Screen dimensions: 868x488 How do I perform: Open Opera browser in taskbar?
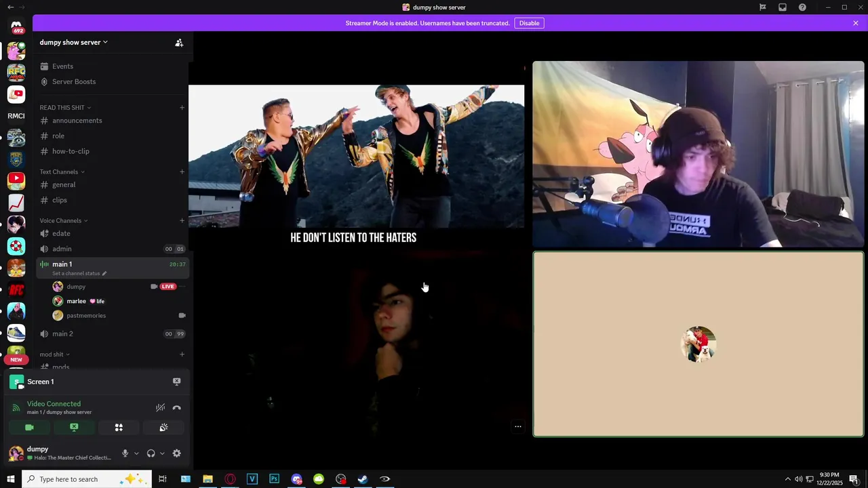[230, 479]
